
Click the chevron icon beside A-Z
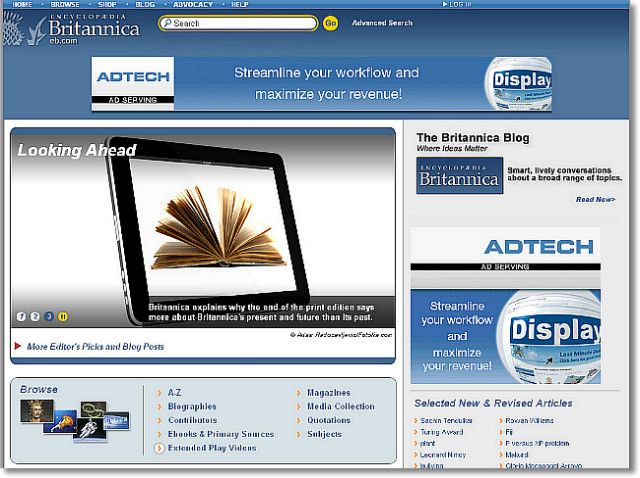(x=159, y=393)
